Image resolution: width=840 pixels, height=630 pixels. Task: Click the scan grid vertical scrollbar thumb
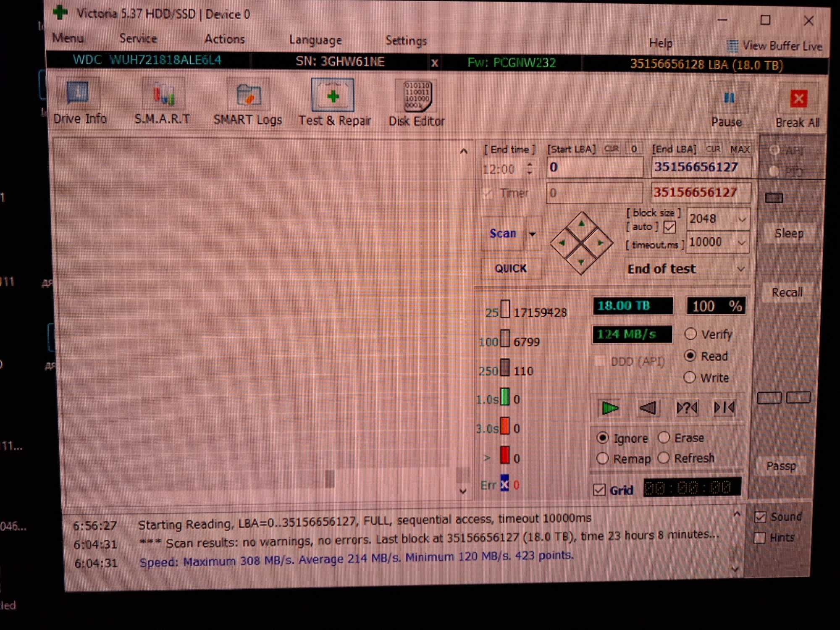[462, 475]
